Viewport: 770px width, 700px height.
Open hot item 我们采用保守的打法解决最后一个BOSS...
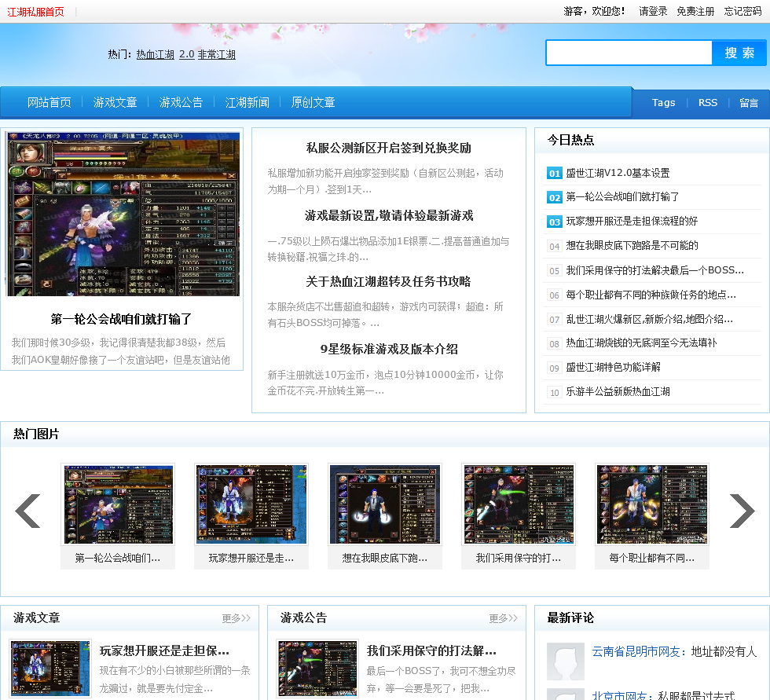[654, 270]
